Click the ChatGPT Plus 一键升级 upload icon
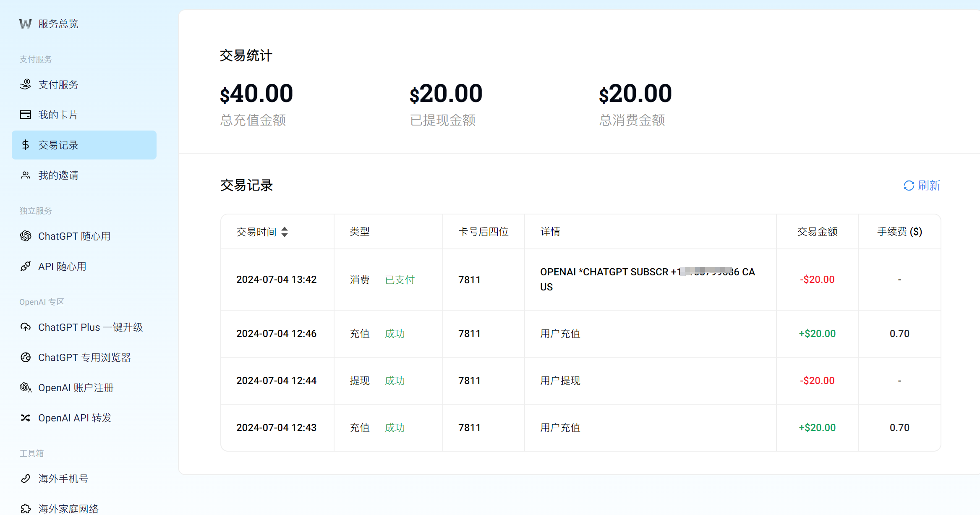 tap(26, 327)
